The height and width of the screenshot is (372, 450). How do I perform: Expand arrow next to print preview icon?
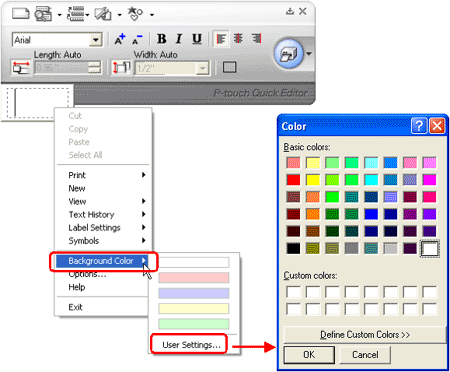(x=59, y=15)
